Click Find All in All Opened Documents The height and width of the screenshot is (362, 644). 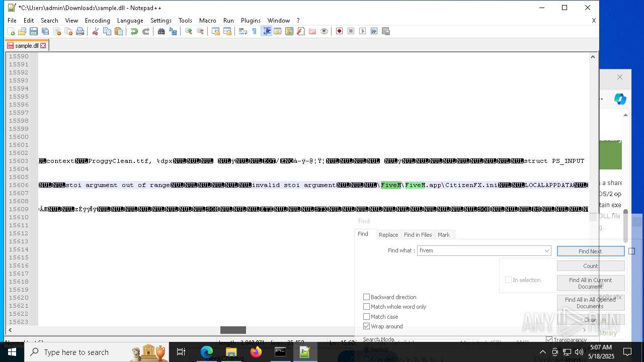(x=590, y=303)
